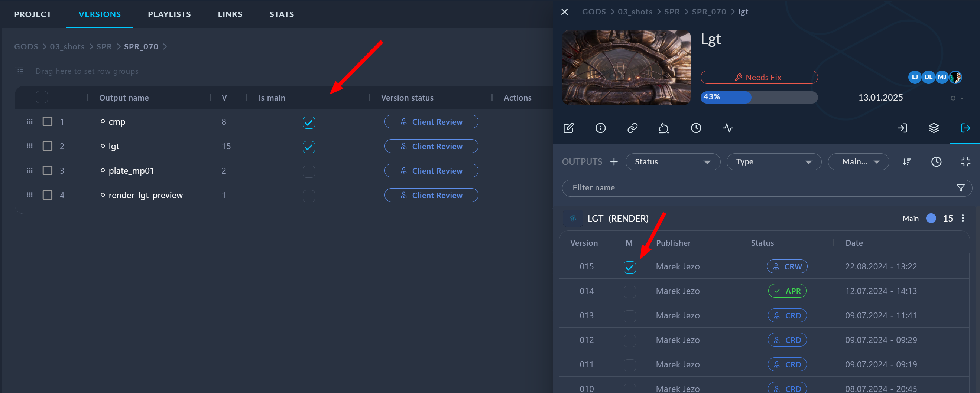Navigate to SPR in left breadcrumb

[x=104, y=46]
